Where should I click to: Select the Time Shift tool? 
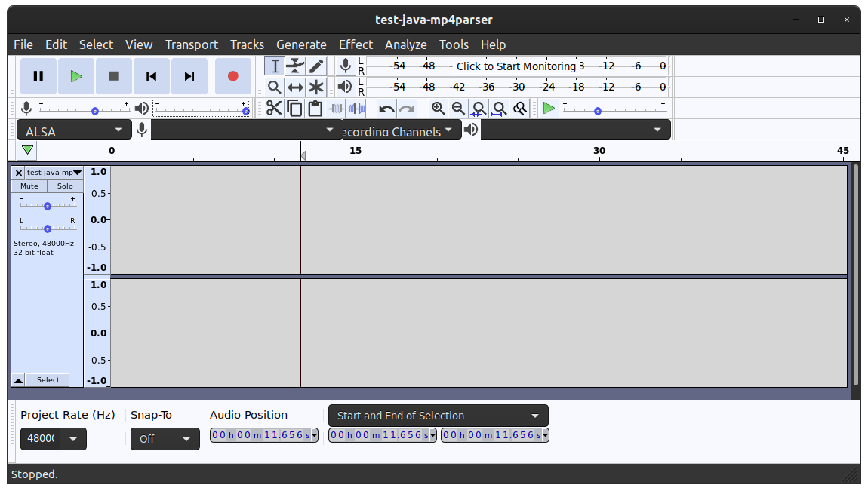295,87
